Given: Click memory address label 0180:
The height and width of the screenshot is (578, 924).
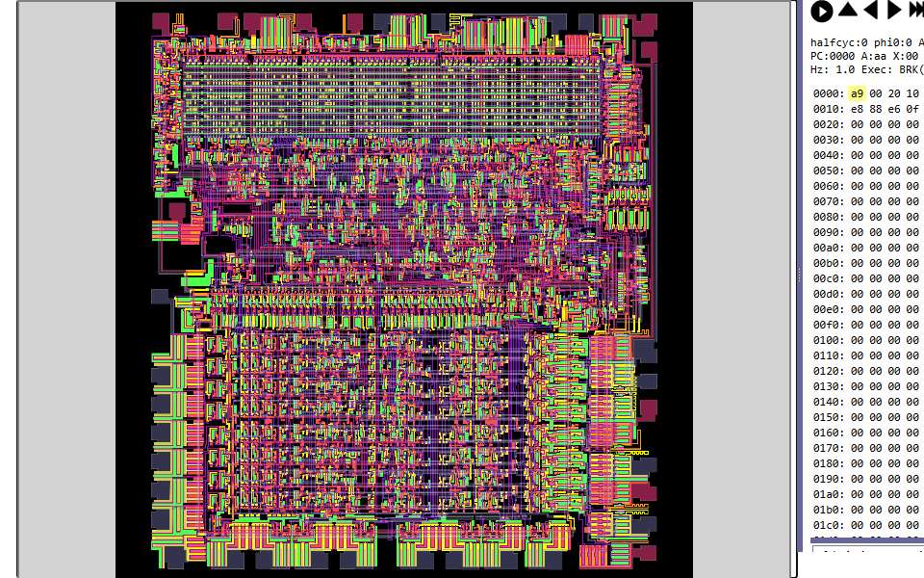Looking at the screenshot, I should click(x=829, y=463).
